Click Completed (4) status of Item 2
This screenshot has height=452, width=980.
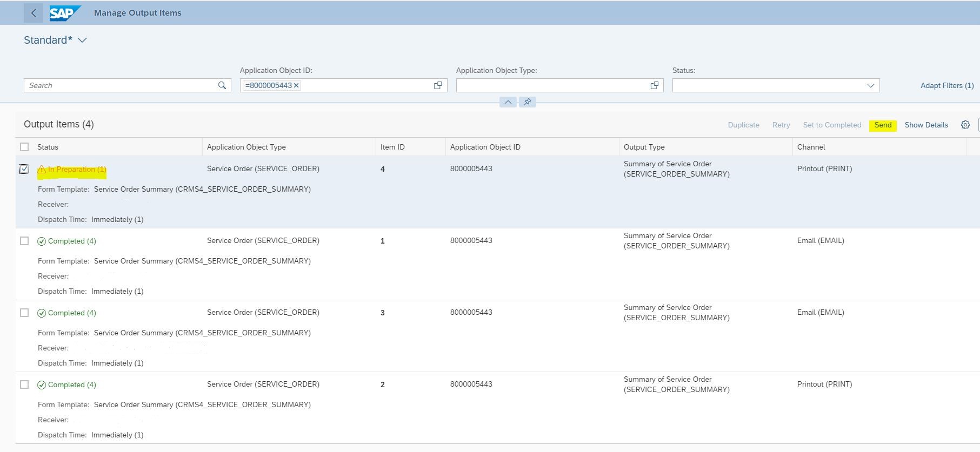point(72,385)
